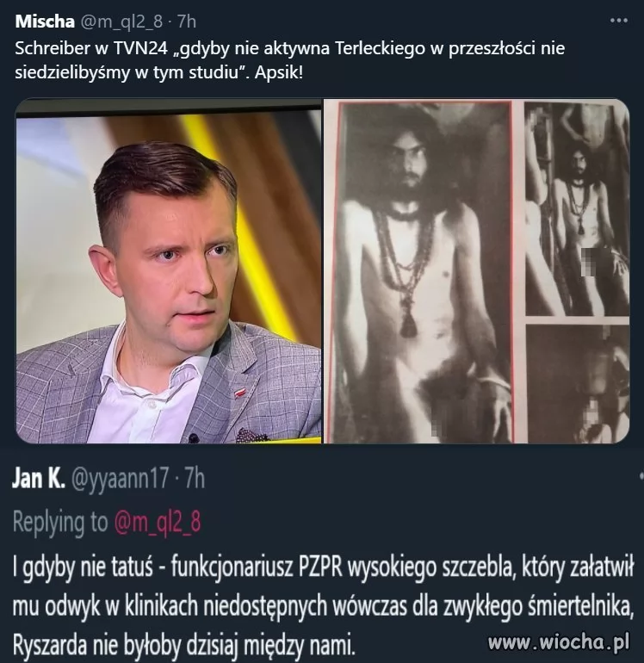Open the bottom-right dark small panel
Viewport: 644px width, 663px height.
point(577,384)
